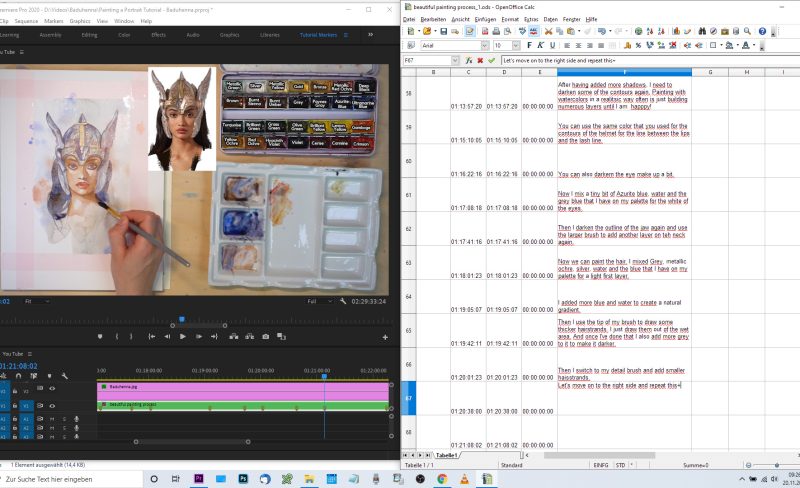The height and width of the screenshot is (488, 800).
Task: Open Timeline display settings wrench
Action: click(65, 376)
